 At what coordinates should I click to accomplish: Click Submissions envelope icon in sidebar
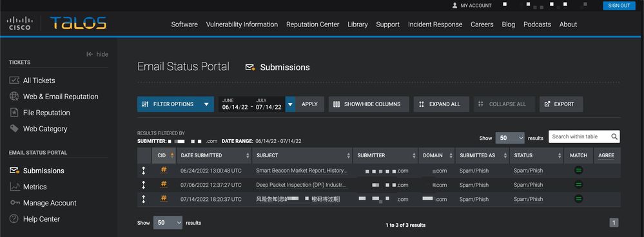[x=14, y=170]
